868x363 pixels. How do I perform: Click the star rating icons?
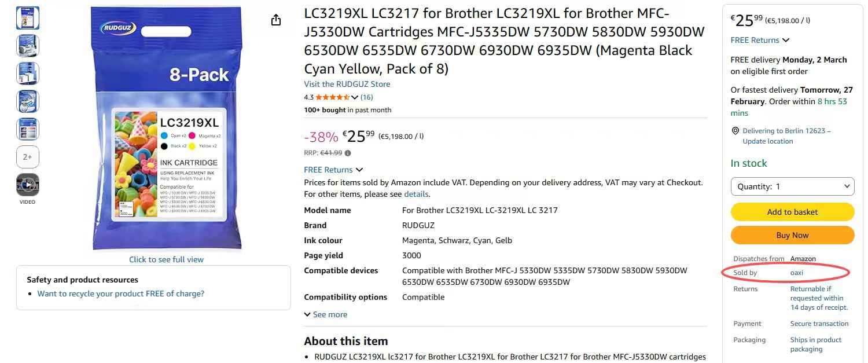(332, 97)
